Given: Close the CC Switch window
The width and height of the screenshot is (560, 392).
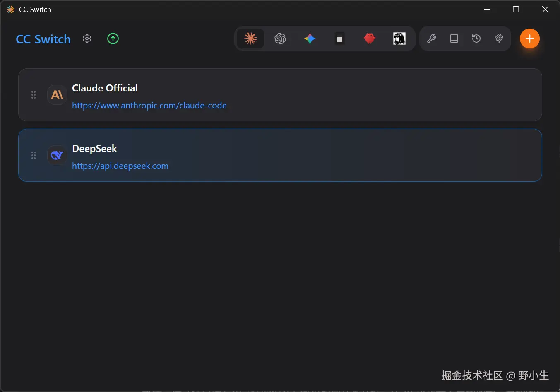Looking at the screenshot, I should [x=545, y=9].
